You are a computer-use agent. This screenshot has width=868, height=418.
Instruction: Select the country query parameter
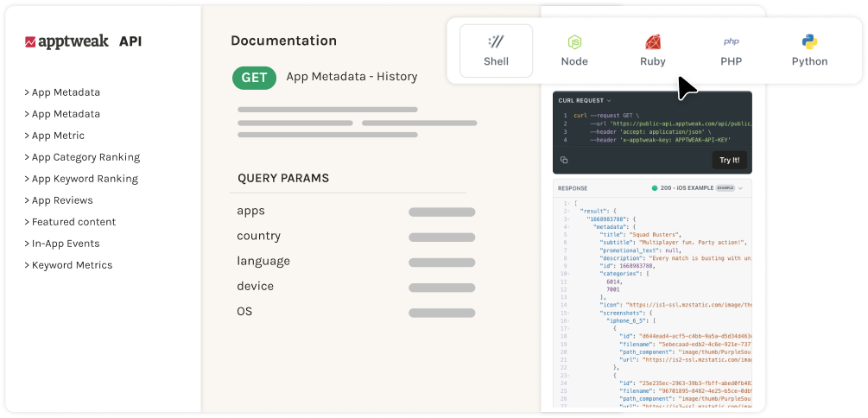pyautogui.click(x=258, y=237)
